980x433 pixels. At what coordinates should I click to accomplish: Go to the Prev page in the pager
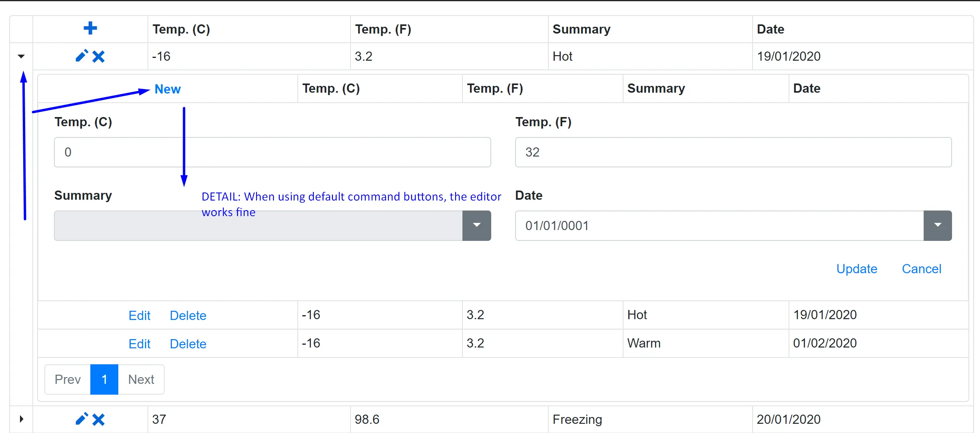(x=68, y=379)
